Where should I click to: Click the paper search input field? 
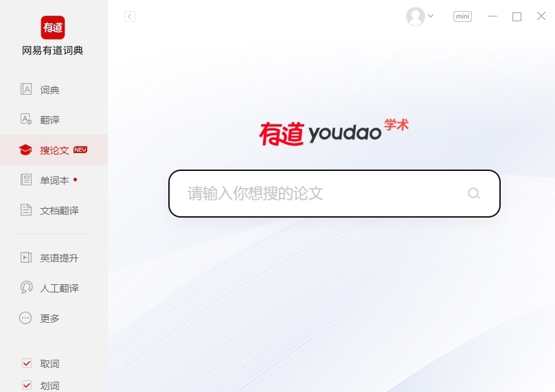(x=335, y=194)
